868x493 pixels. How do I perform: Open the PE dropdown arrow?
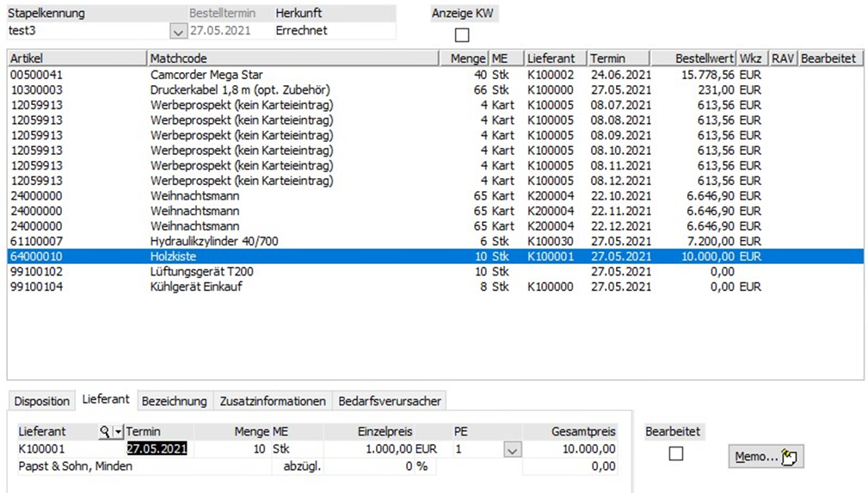click(x=513, y=449)
